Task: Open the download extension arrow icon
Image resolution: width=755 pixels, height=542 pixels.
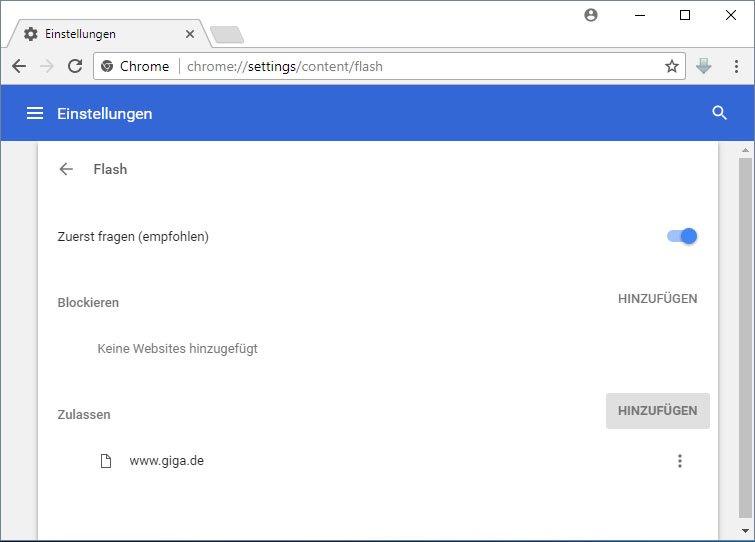Action: point(703,66)
